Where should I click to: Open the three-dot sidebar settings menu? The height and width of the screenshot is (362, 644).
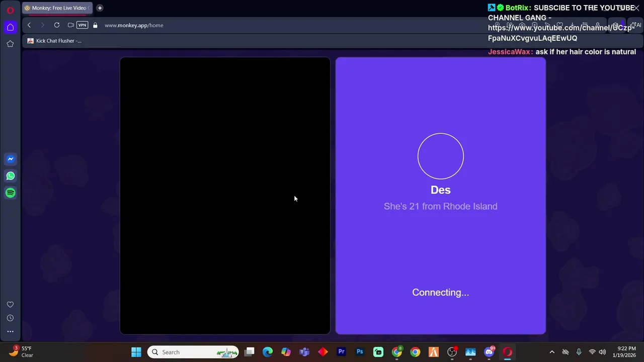[x=10, y=331]
